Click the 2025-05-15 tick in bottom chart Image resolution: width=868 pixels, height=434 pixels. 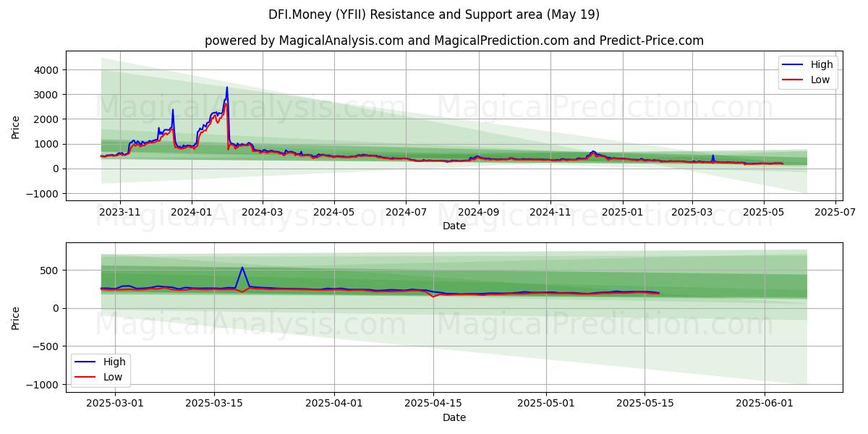(644, 404)
